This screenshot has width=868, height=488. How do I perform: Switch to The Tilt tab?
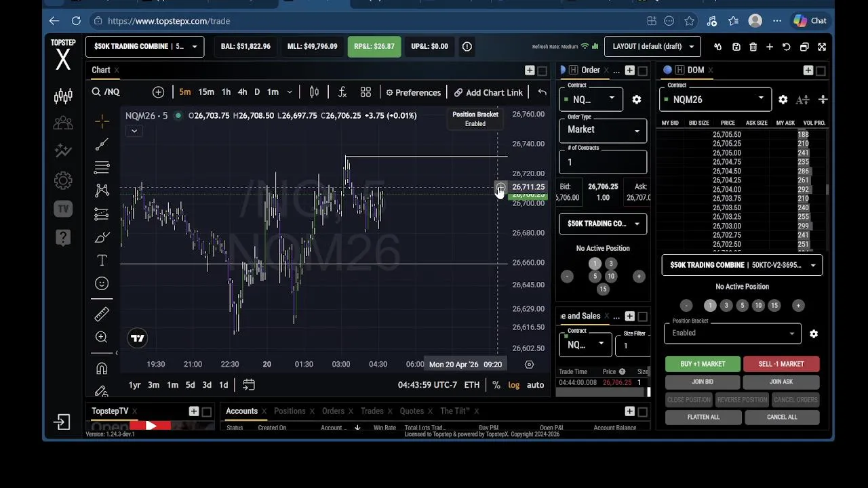click(x=455, y=411)
